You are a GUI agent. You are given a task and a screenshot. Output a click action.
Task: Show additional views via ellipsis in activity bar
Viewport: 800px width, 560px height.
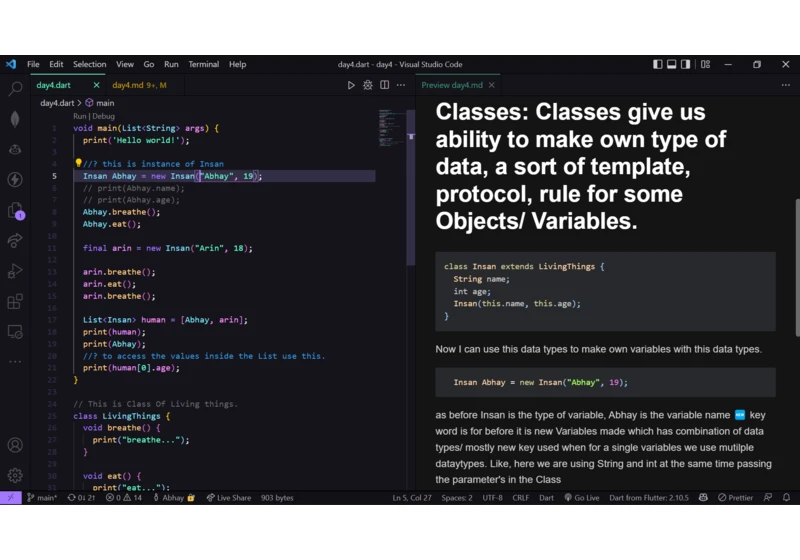point(15,362)
